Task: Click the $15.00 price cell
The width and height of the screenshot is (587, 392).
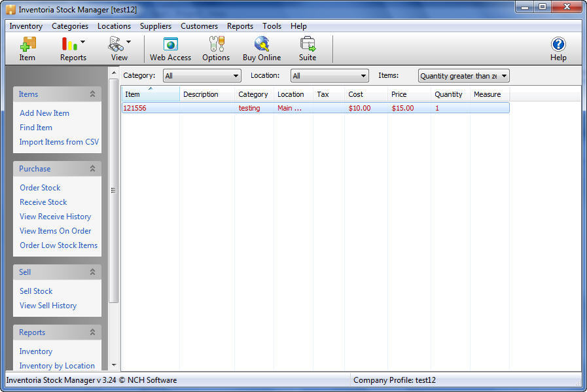Action: tap(403, 108)
